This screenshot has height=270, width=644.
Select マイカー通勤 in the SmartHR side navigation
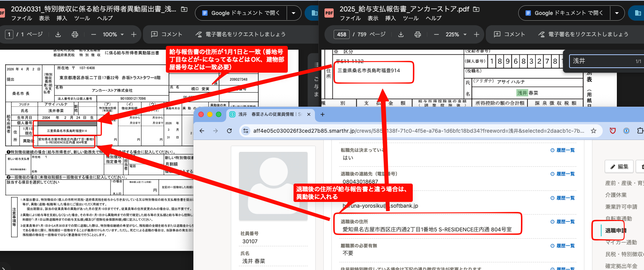tap(621, 242)
